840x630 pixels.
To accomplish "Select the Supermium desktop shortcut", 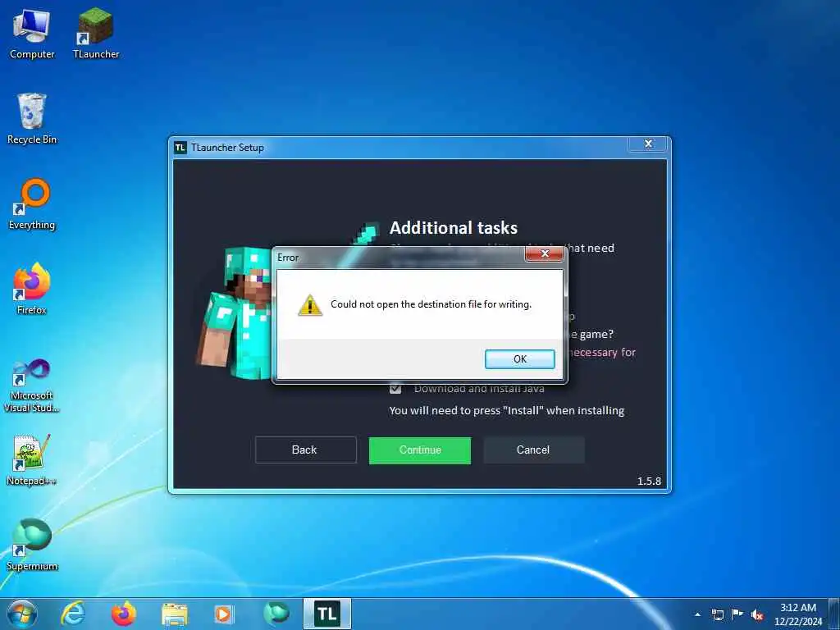I will click(x=32, y=545).
